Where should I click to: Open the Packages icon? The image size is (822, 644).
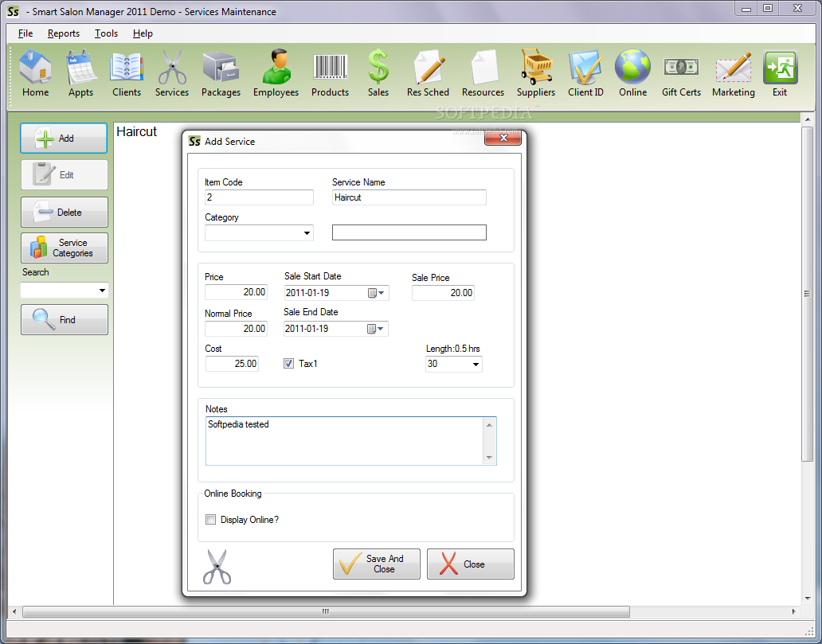pyautogui.click(x=221, y=73)
